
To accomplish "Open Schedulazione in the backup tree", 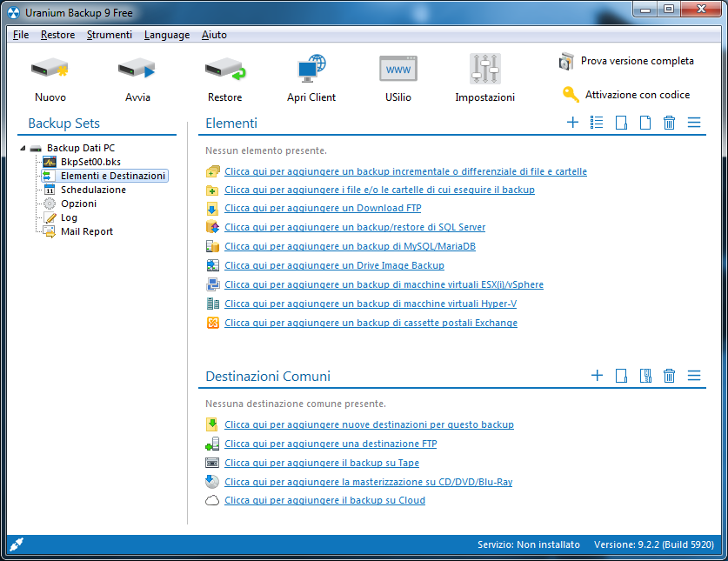I will (93, 190).
